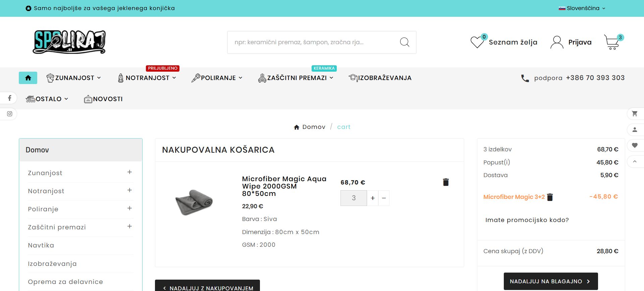Click the Prijava login link
644x291 pixels.
tap(580, 42)
